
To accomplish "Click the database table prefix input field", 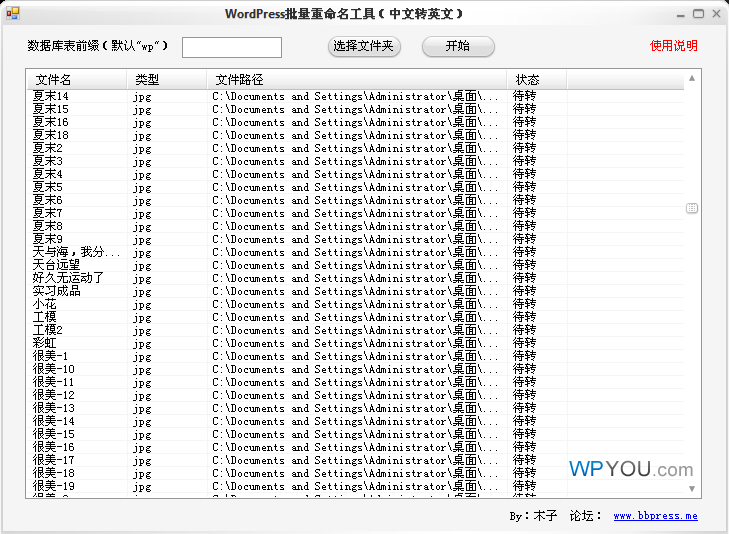I will click(232, 47).
